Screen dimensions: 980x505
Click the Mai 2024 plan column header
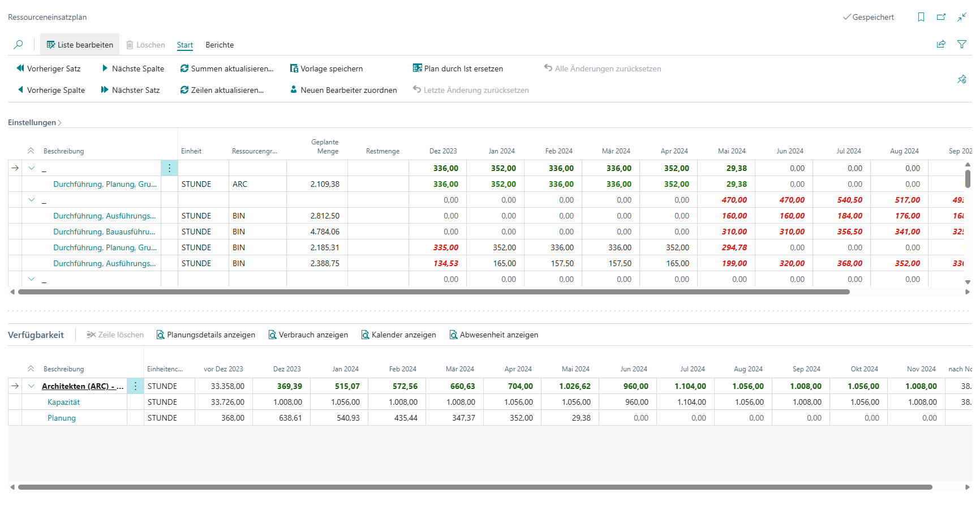click(732, 151)
